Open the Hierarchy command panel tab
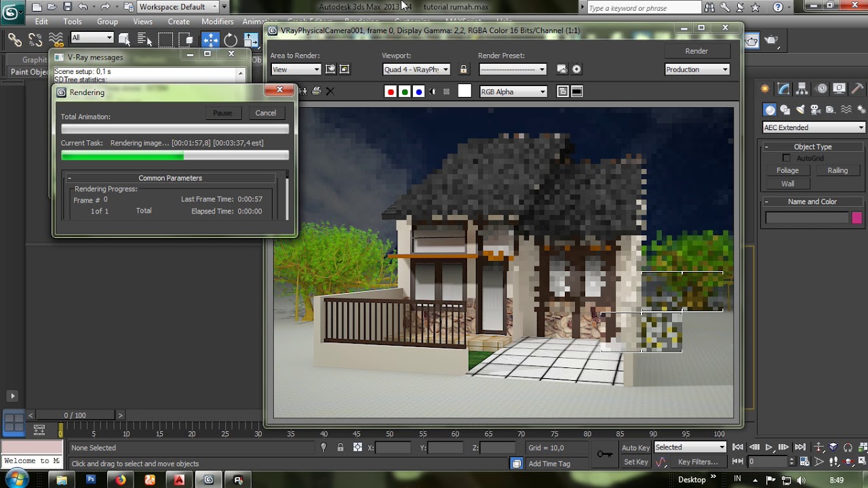Viewport: 868px width, 488px height. pos(802,89)
